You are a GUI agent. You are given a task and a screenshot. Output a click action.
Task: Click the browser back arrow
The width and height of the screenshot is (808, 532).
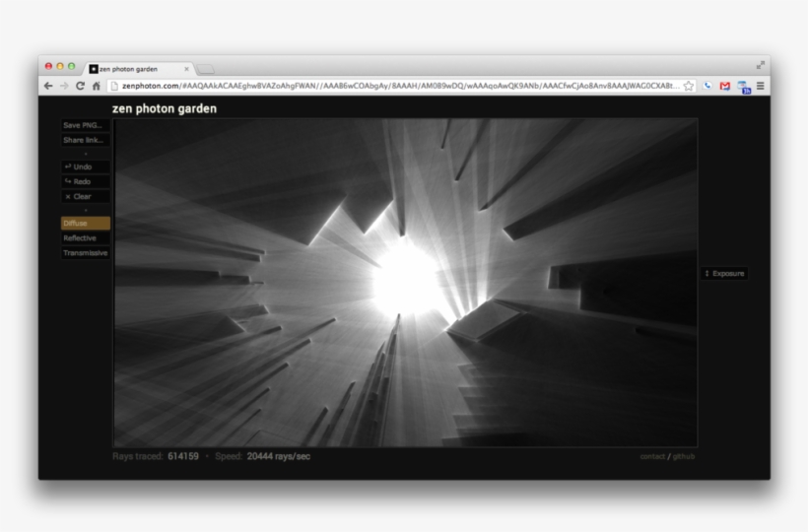click(x=48, y=86)
